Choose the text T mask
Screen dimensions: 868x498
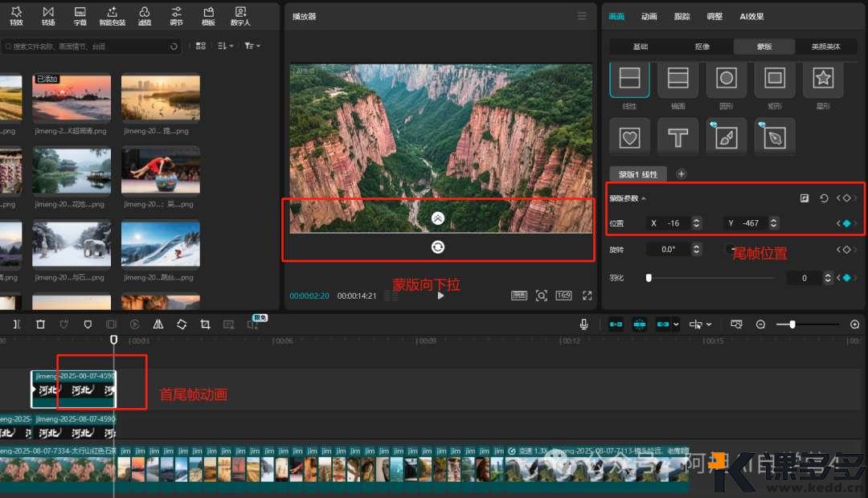click(678, 137)
